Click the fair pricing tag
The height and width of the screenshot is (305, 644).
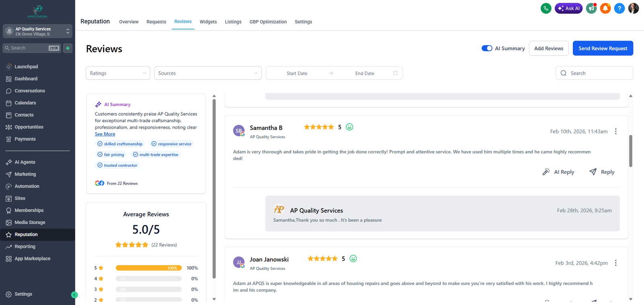coord(111,155)
